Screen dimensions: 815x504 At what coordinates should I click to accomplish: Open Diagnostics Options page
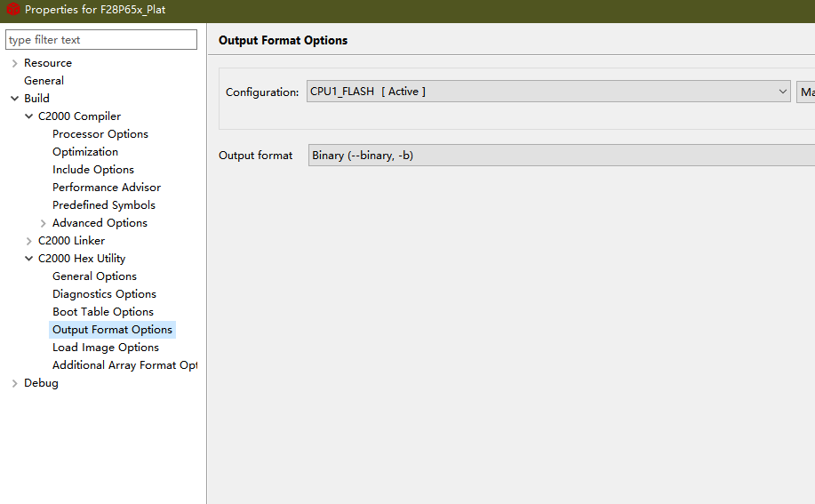[x=105, y=294]
